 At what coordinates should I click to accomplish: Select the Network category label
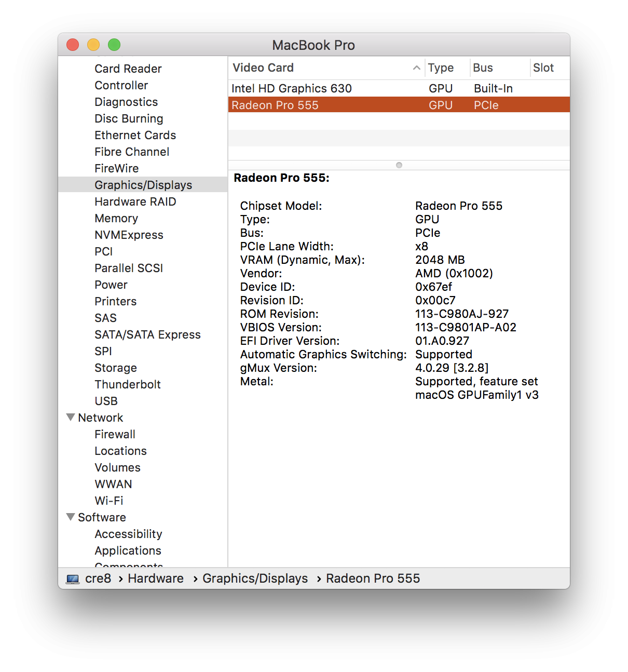pos(101,418)
